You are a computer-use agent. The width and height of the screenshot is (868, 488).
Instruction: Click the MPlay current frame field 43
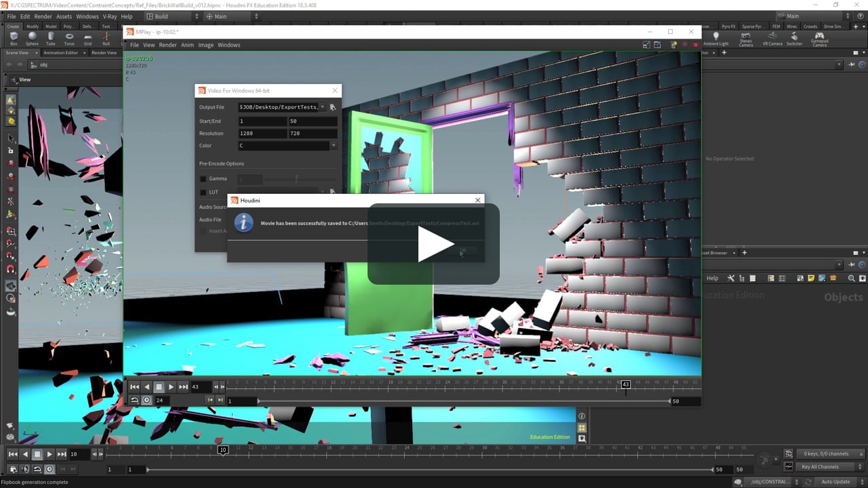pyautogui.click(x=201, y=387)
